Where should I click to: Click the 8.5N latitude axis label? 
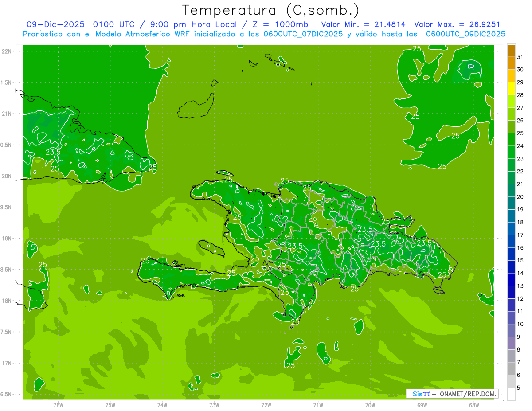click(6, 270)
